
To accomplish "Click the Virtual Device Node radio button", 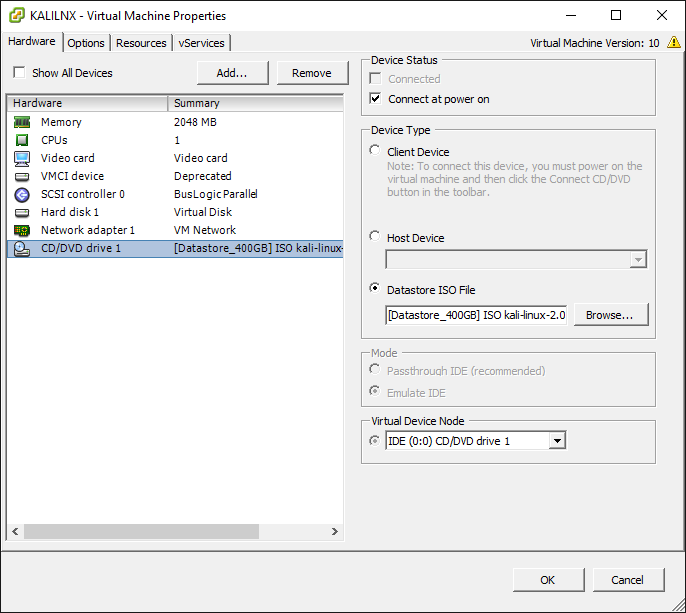I will [374, 441].
